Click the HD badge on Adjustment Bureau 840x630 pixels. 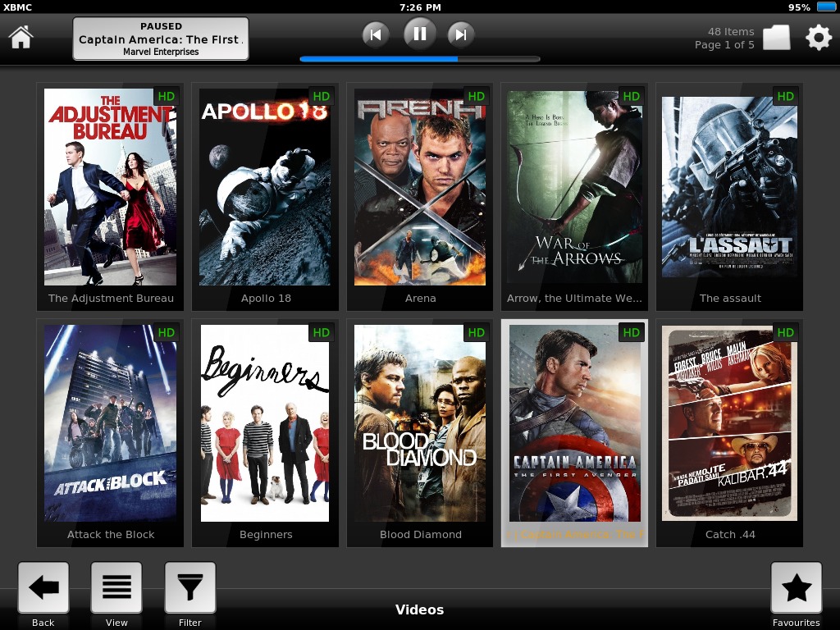coord(166,97)
